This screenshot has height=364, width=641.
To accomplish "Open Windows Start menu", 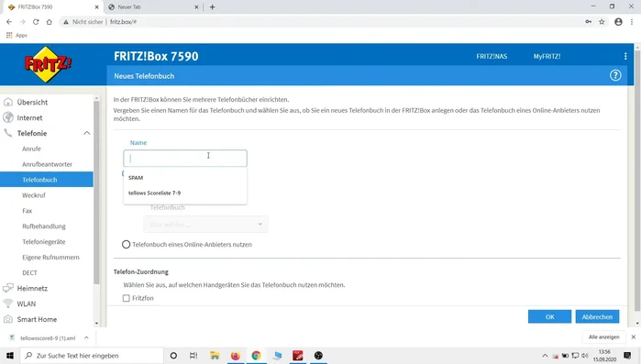I will [x=10, y=356].
